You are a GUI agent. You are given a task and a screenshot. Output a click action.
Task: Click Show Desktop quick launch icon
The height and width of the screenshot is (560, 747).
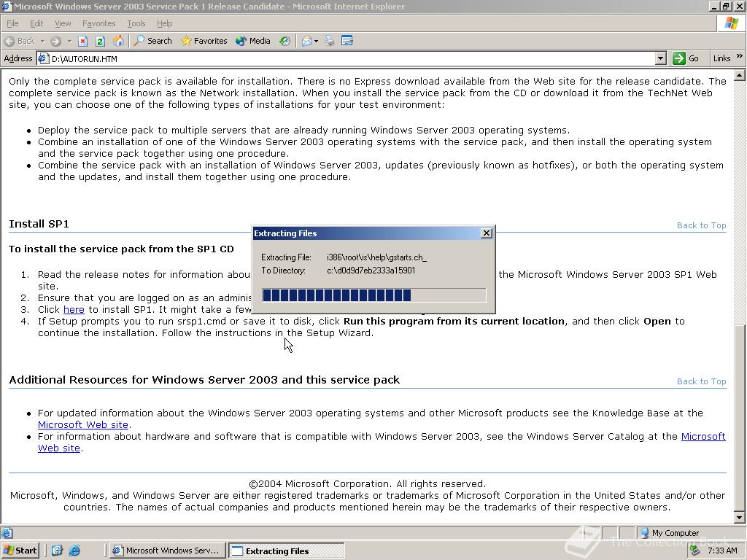click(57, 551)
